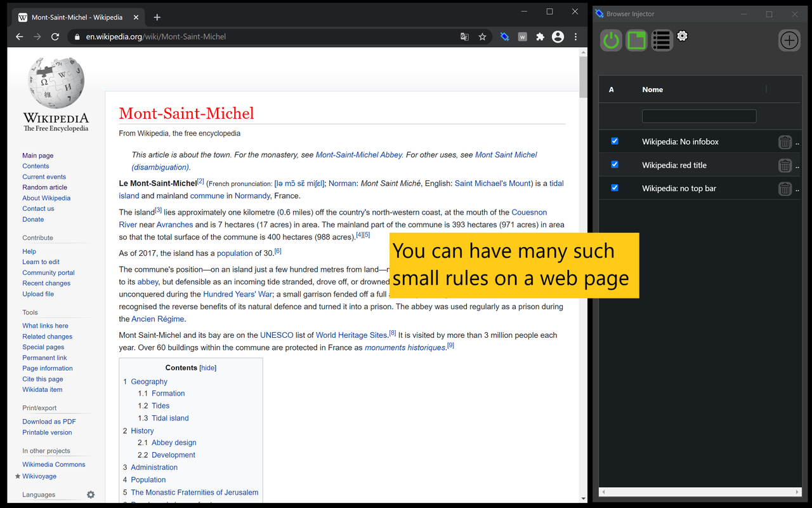Type in the rule name filter field
The height and width of the screenshot is (508, 812).
click(699, 116)
